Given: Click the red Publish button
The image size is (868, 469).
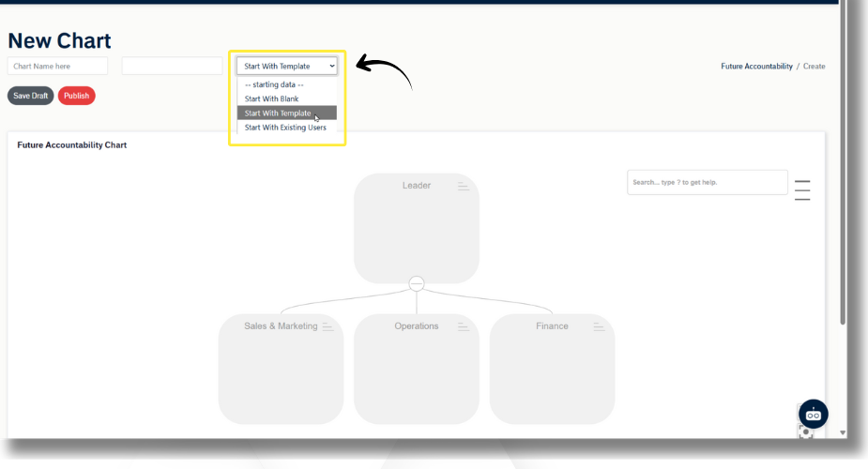Looking at the screenshot, I should [76, 96].
